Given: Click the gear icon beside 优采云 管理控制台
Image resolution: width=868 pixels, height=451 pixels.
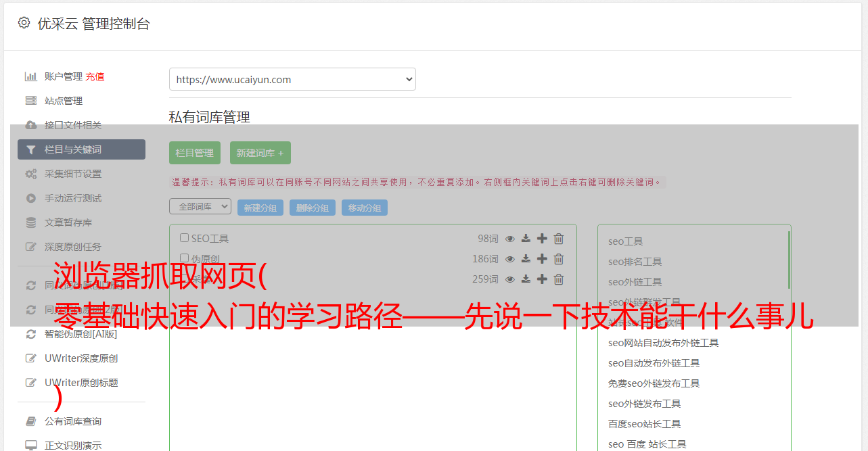Looking at the screenshot, I should (x=24, y=23).
